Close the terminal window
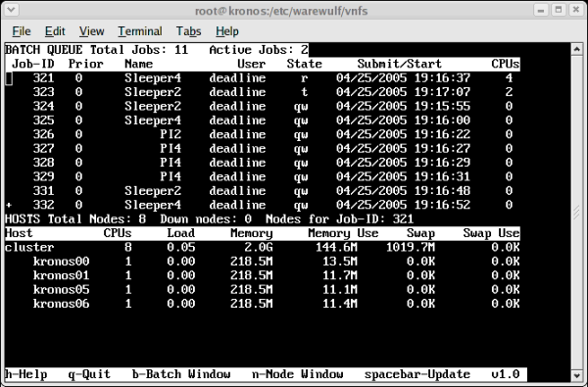The height and width of the screenshot is (387, 588). 576,10
